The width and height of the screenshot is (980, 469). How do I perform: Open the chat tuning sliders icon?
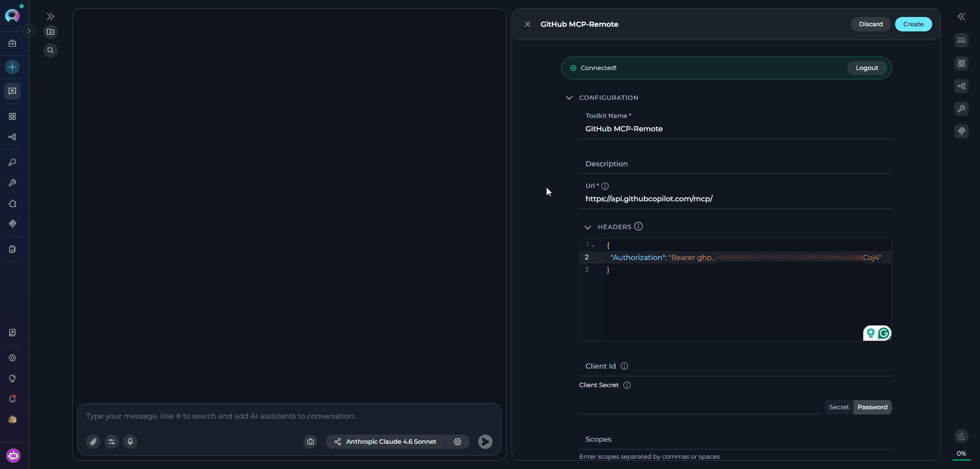click(112, 442)
